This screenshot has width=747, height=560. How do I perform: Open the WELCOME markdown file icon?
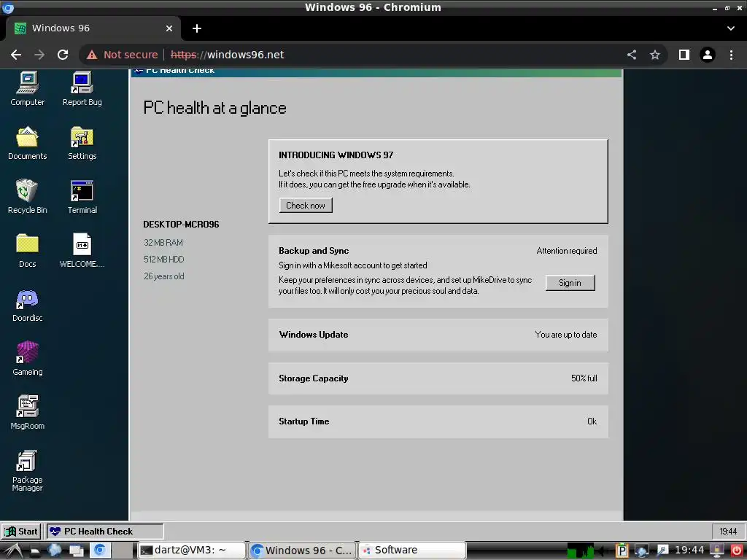[82, 251]
